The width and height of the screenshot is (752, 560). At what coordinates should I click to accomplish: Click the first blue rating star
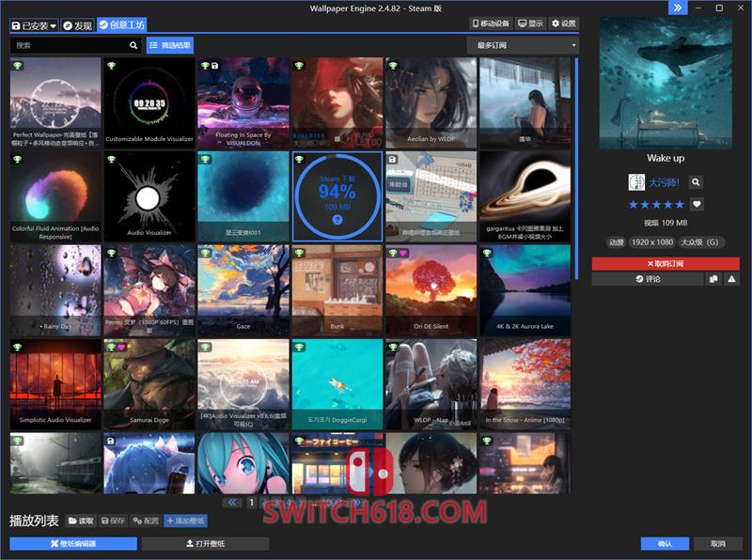coord(633,205)
